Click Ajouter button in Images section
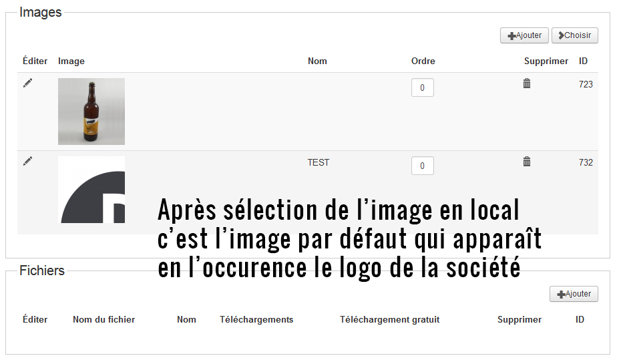 524,35
